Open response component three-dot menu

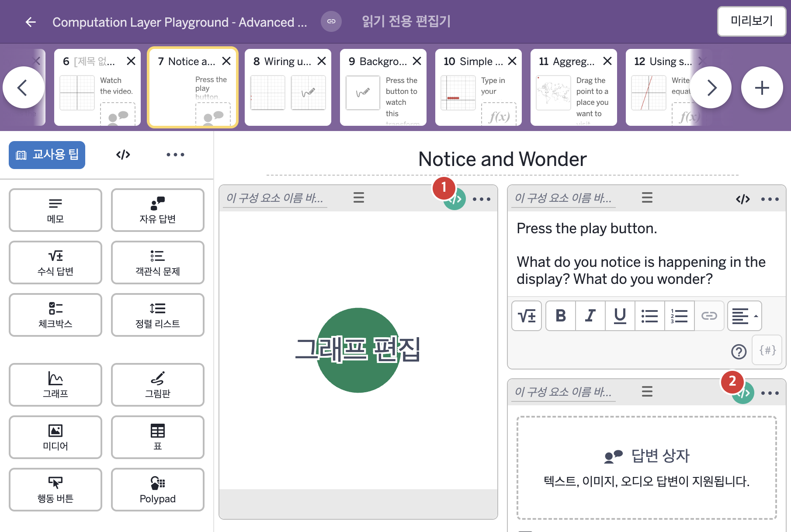pos(770,393)
